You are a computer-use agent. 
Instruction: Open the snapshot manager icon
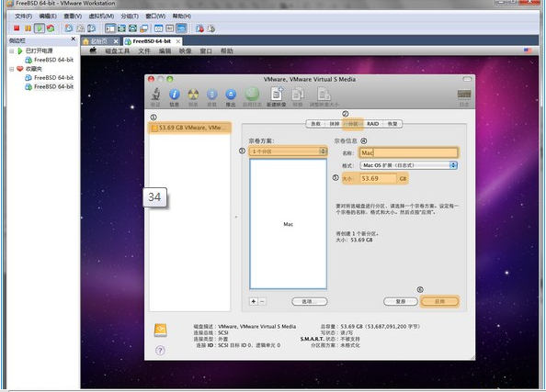click(x=92, y=28)
